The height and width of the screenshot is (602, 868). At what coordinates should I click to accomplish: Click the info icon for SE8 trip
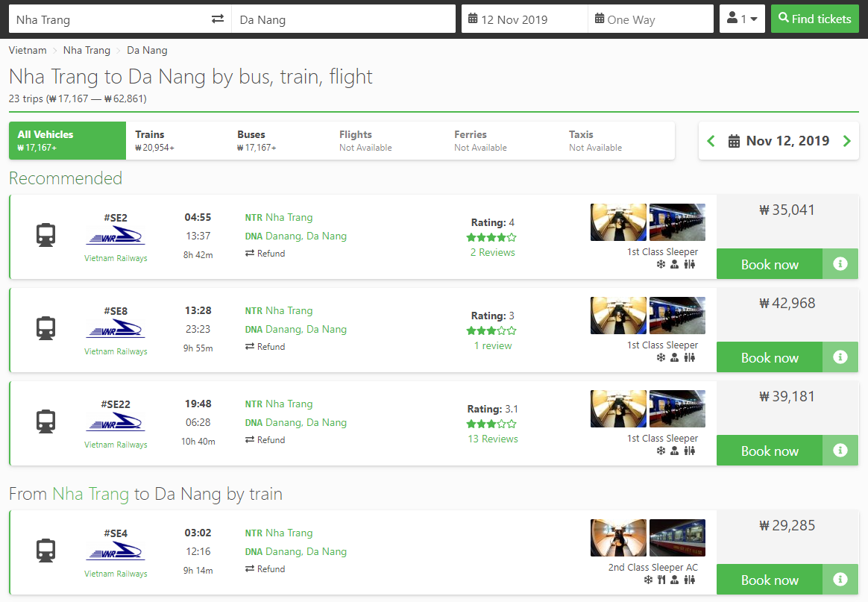pyautogui.click(x=840, y=357)
